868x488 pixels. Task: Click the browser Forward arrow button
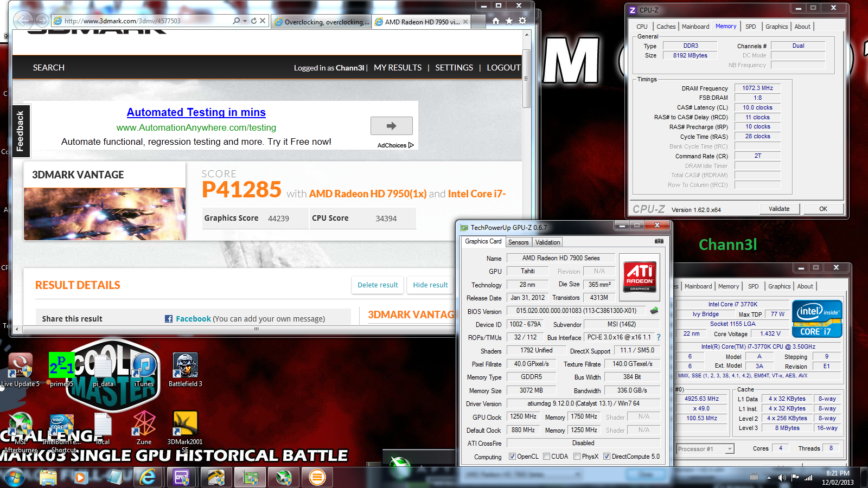tap(42, 21)
